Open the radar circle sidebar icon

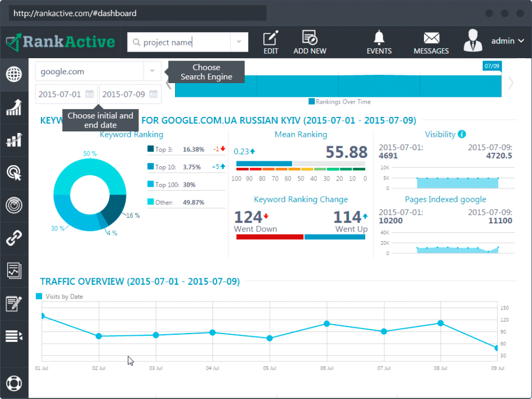(14, 205)
